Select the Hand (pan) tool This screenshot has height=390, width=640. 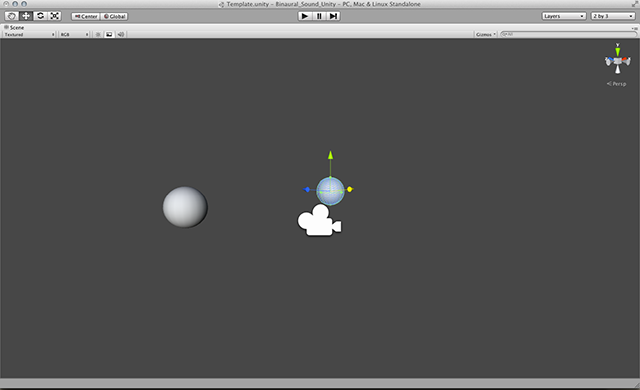point(11,16)
